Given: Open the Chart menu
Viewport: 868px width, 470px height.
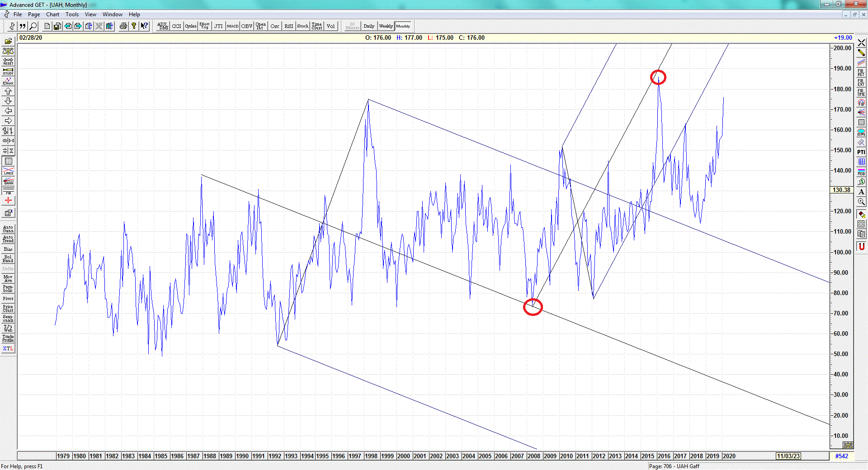Looking at the screenshot, I should (x=53, y=14).
